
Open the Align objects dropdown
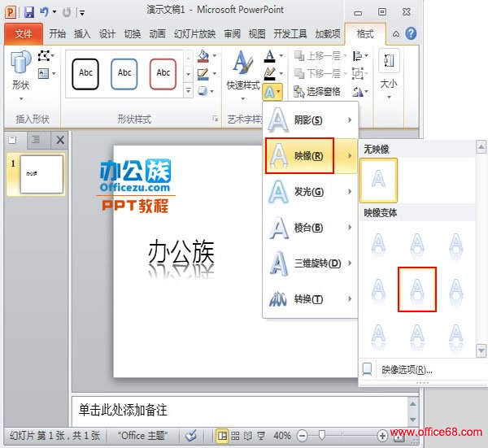360,56
